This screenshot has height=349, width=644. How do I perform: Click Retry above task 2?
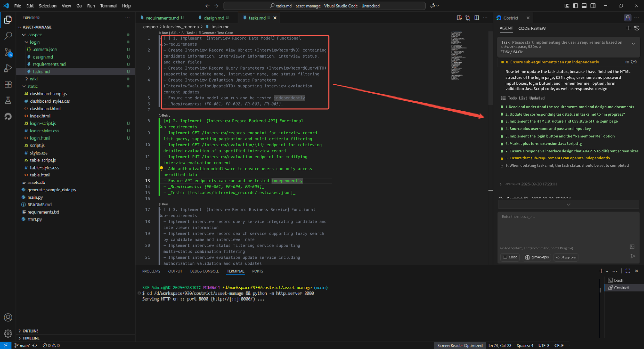165,115
